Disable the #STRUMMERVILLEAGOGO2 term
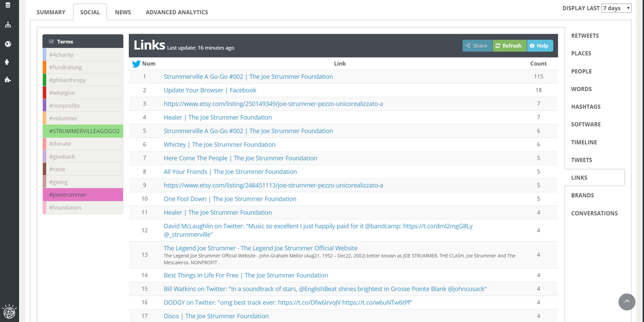Viewport: 644px width, 322px height. (x=83, y=131)
